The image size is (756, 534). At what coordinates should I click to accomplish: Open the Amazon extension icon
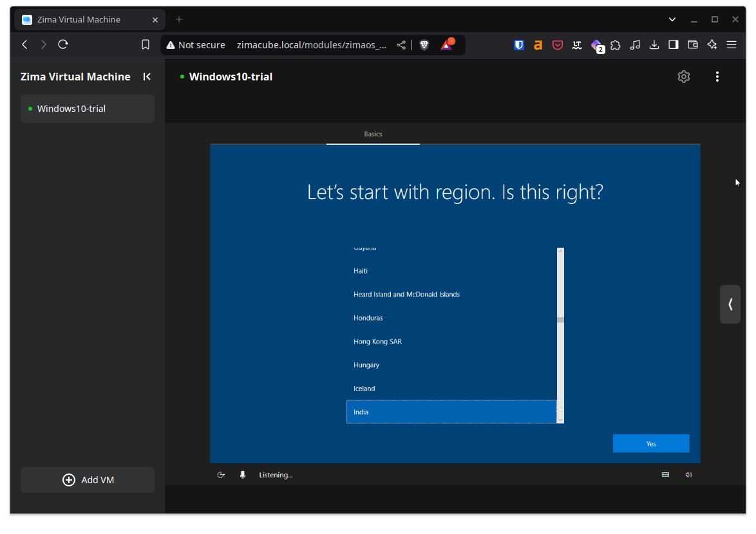click(x=538, y=45)
